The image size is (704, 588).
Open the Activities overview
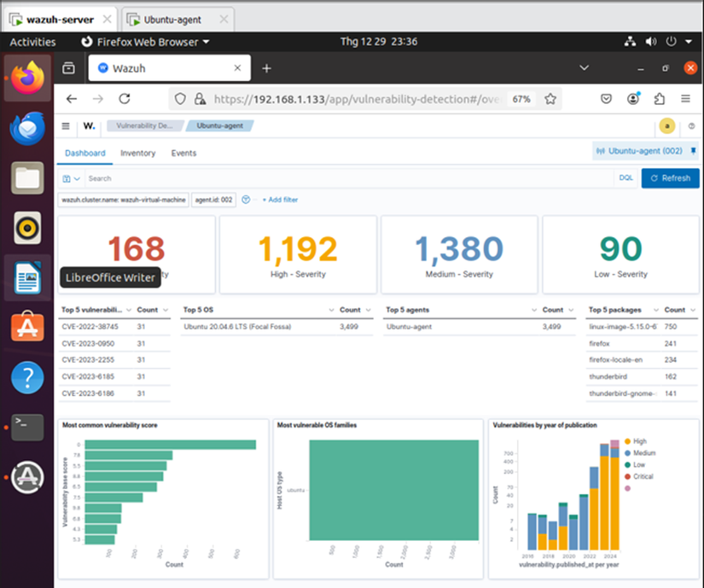pos(32,42)
